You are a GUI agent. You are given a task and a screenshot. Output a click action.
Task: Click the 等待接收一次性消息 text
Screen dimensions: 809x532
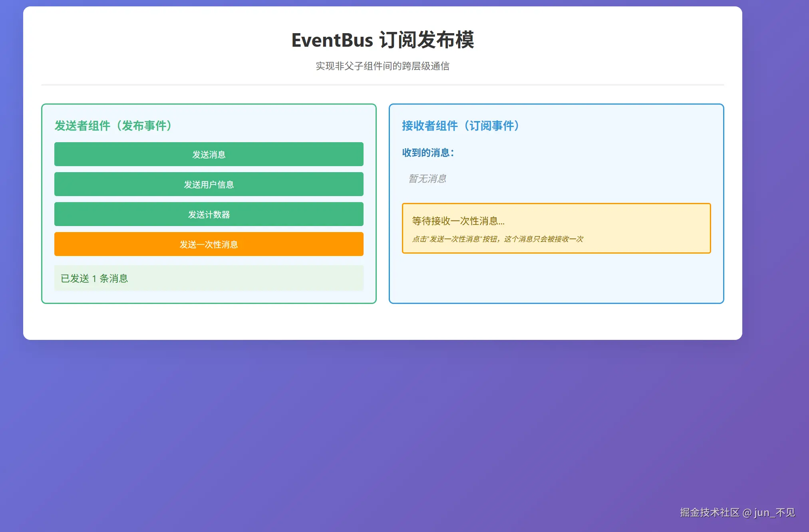click(x=458, y=221)
